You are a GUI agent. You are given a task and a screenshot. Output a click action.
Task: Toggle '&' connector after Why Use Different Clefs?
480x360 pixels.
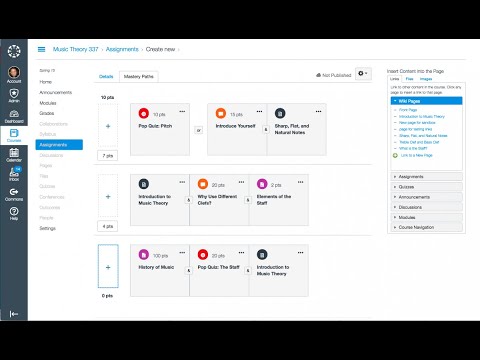click(x=248, y=200)
